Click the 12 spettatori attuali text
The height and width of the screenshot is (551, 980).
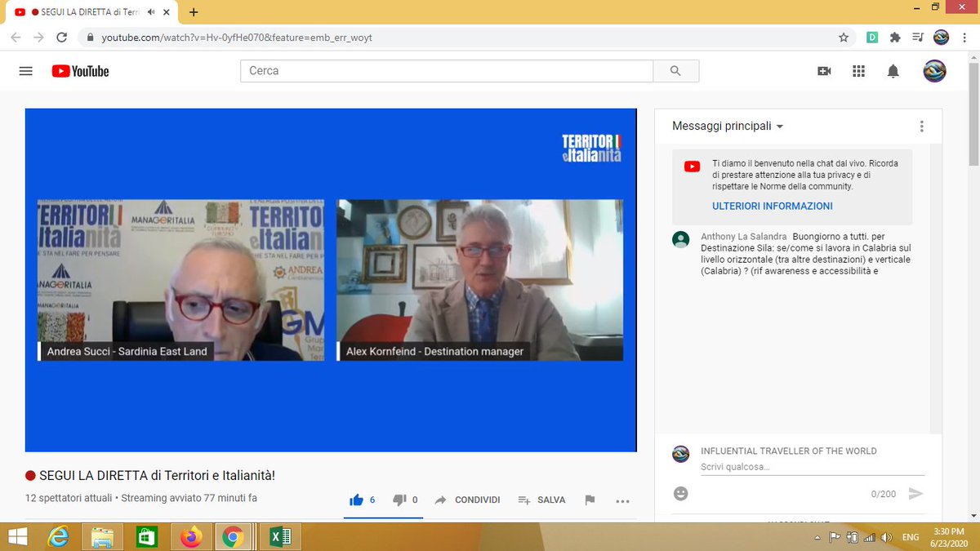[69, 498]
